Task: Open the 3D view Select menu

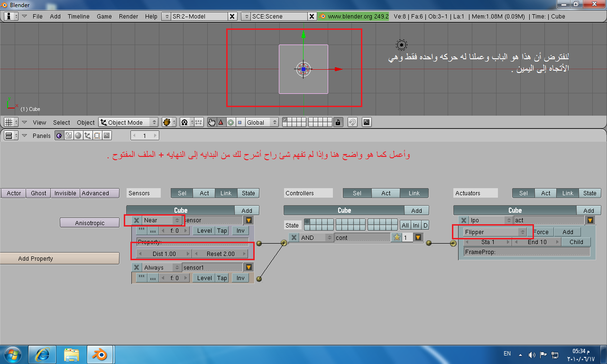Action: click(x=61, y=122)
